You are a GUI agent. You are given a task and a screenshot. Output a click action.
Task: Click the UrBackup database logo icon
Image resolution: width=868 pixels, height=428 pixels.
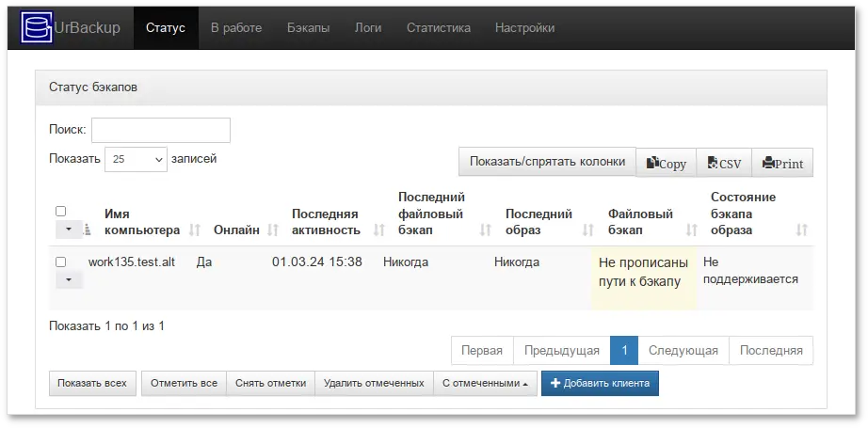(x=37, y=27)
